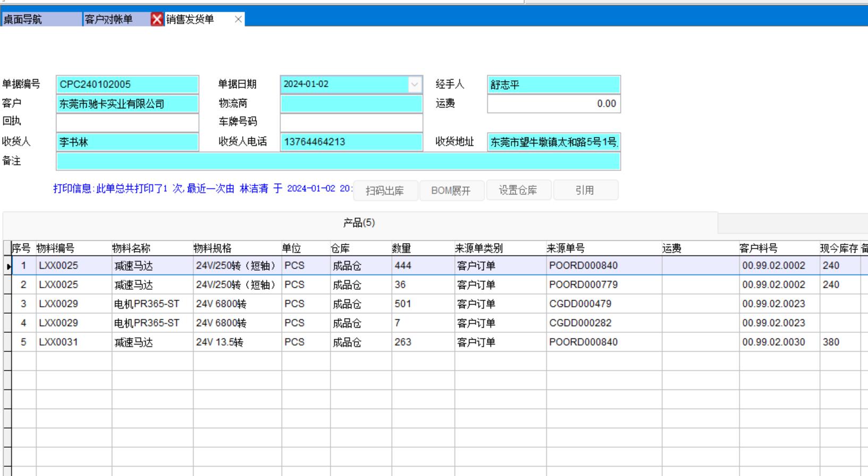Image resolution: width=868 pixels, height=476 pixels.
Task: Close the 销售发货单 tab
Action: (238, 20)
